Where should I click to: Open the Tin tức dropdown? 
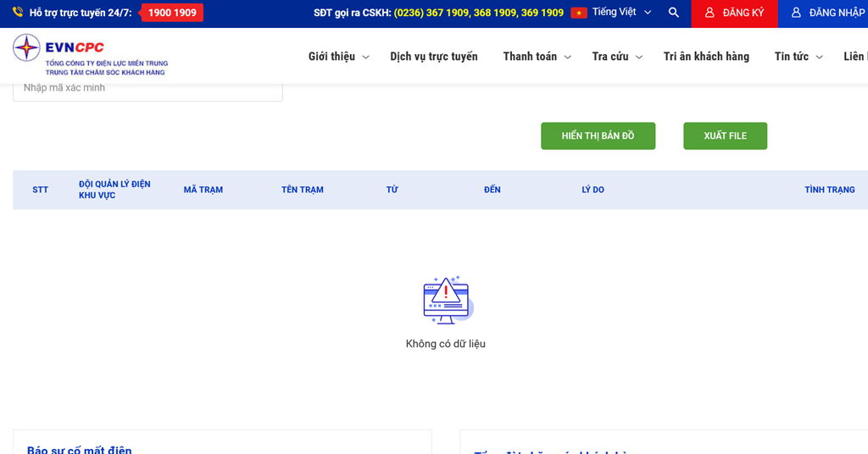click(798, 57)
